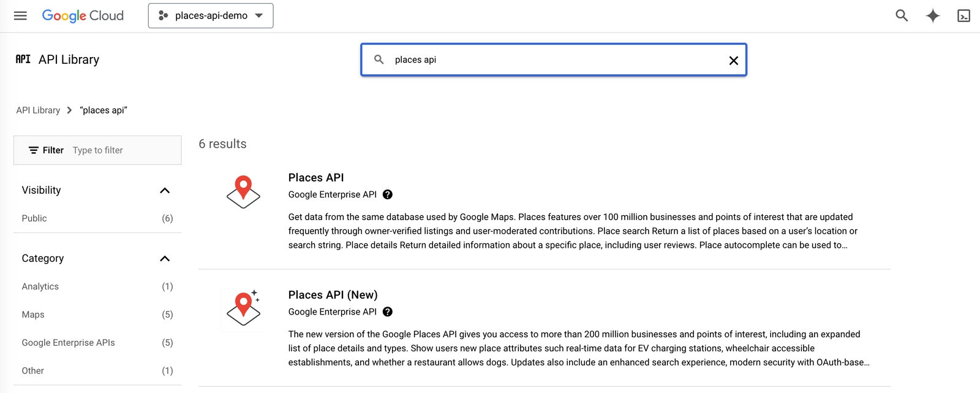This screenshot has width=980, height=393.
Task: Go to API Library breadcrumb link
Action: (x=38, y=110)
